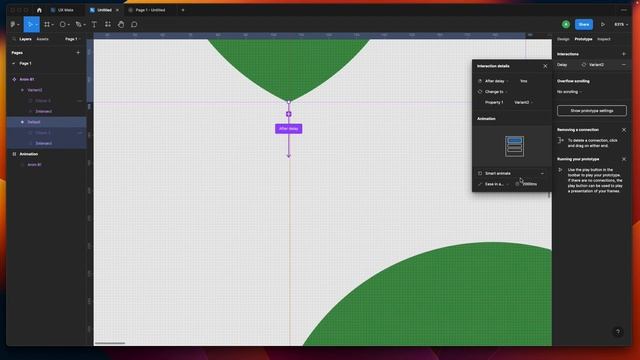Switch to the Prototype tab
640x360 pixels.
pyautogui.click(x=583, y=39)
